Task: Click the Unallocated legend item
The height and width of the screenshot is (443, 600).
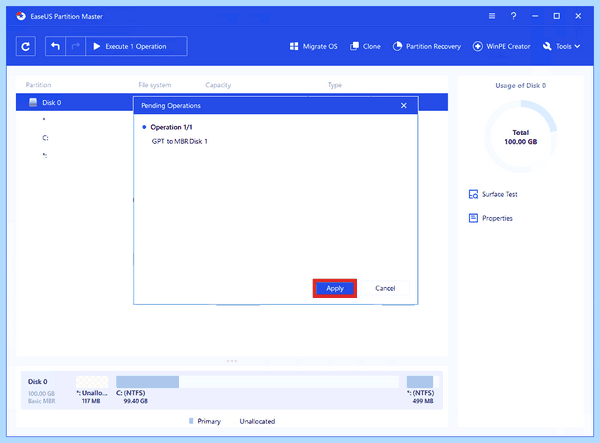Action: 257,421
